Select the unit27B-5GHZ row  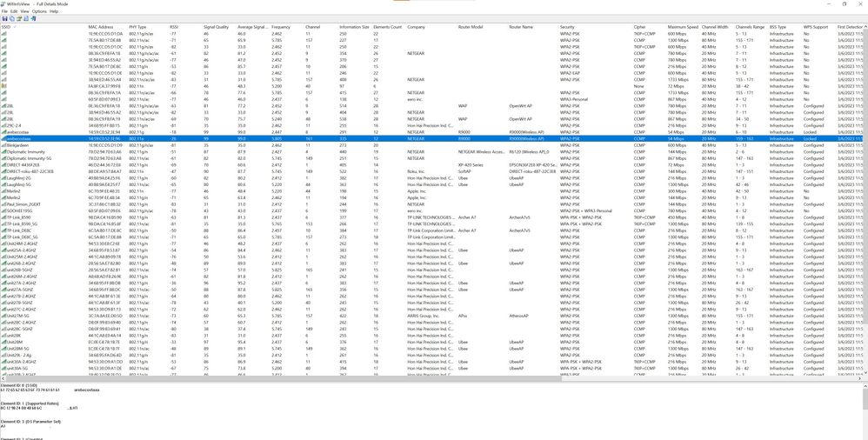pos(431,303)
